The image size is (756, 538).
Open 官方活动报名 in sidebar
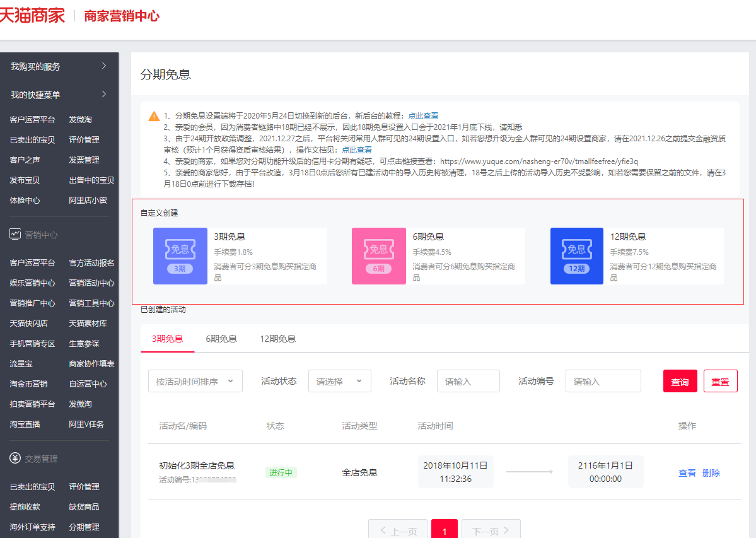tap(91, 263)
